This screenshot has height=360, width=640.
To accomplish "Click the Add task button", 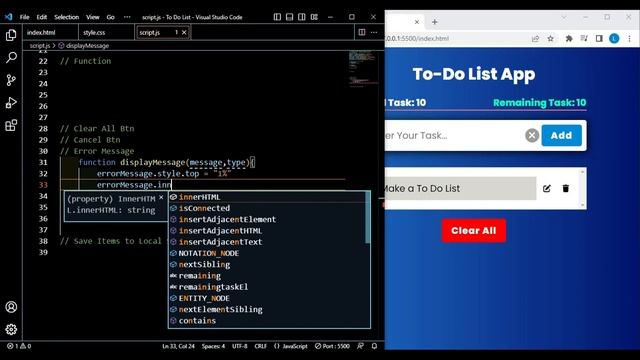I will pos(562,135).
